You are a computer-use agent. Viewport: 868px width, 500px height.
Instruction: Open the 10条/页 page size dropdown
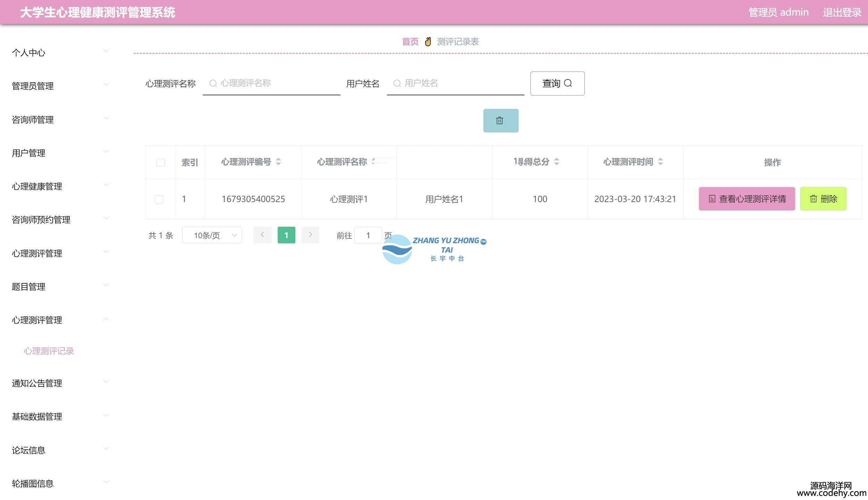pos(212,235)
